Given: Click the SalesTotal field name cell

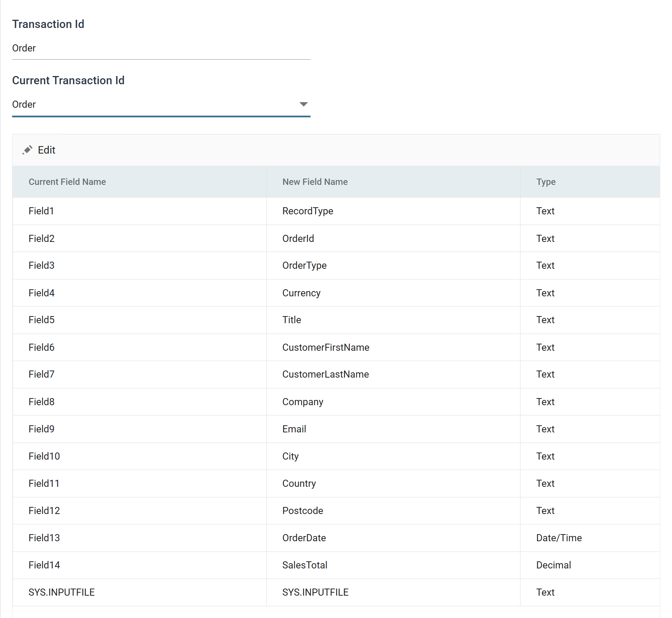Looking at the screenshot, I should (393, 565).
